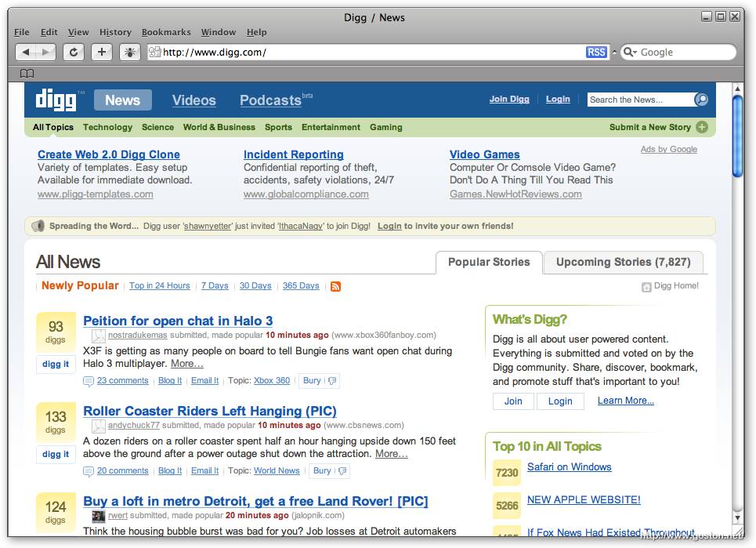Click the Learn More link
This screenshot has height=548, width=756.
(625, 401)
